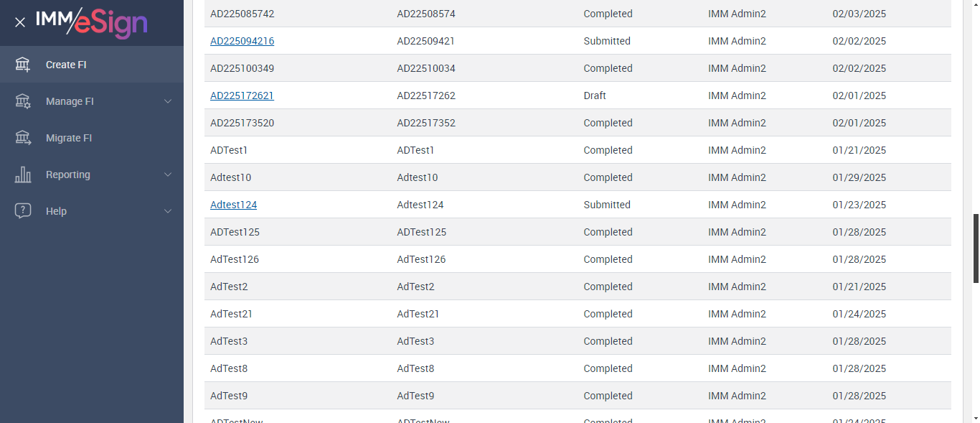Click the Migrate FI icon

(23, 138)
